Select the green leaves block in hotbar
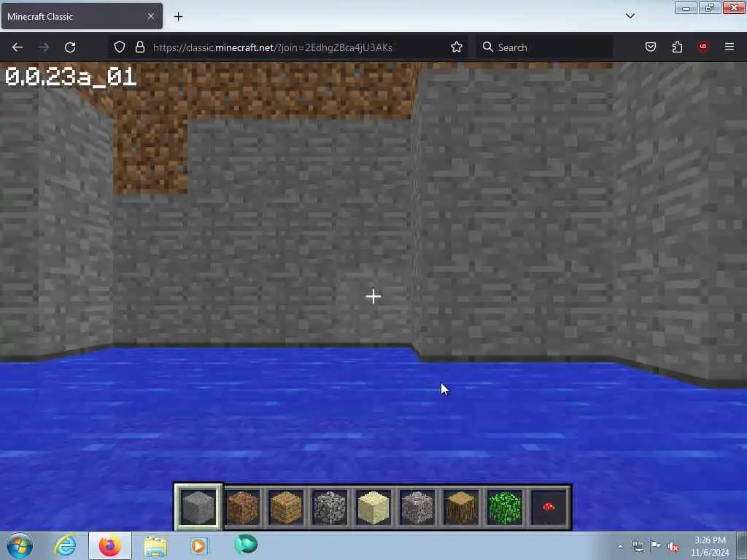 (x=505, y=507)
